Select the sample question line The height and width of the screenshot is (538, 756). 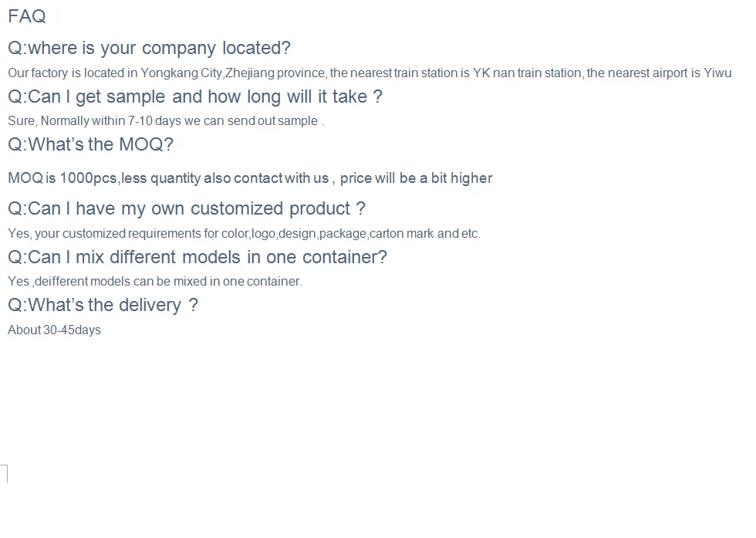[x=195, y=96]
